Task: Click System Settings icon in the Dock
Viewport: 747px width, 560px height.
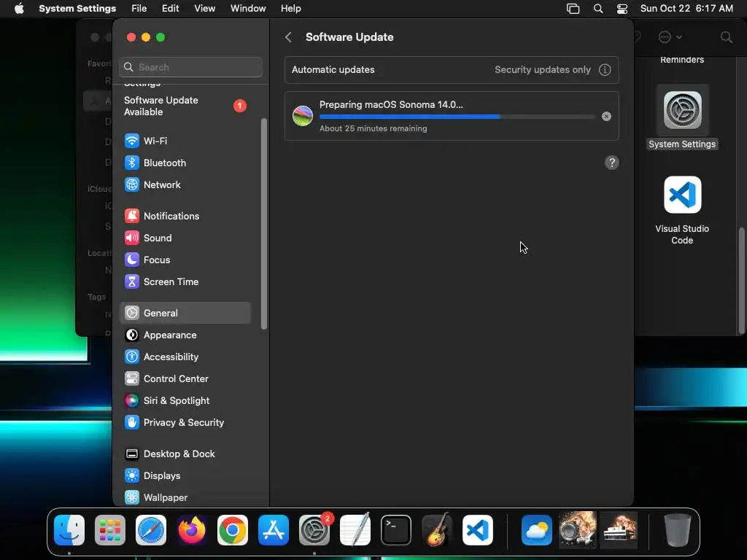Action: (314, 530)
